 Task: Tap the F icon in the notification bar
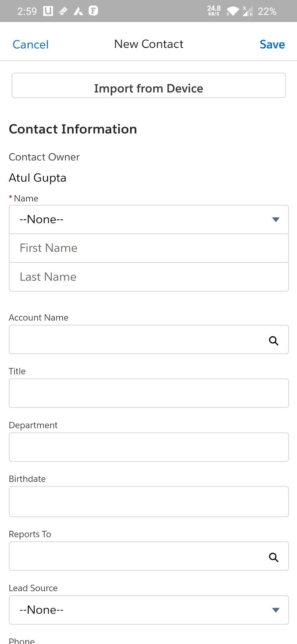point(93,11)
